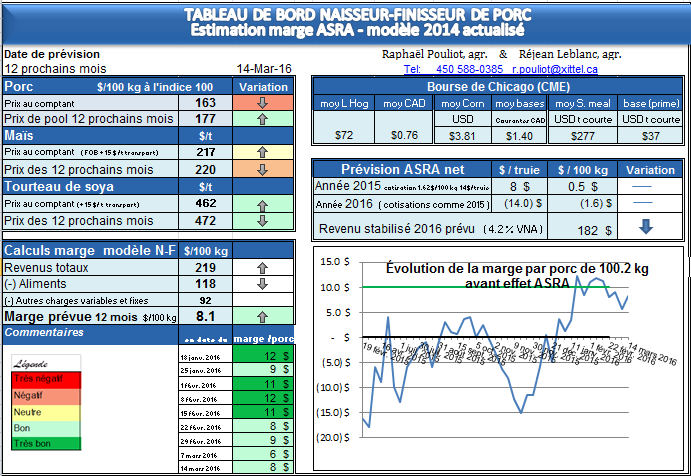Screen dimensions: 691x476
Task: Click the blue down arrow for Revenu stabilisé 2016
Action: point(645,229)
